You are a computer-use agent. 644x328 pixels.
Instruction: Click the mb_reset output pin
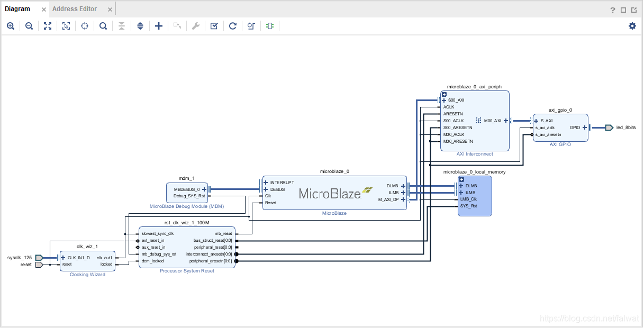point(223,233)
